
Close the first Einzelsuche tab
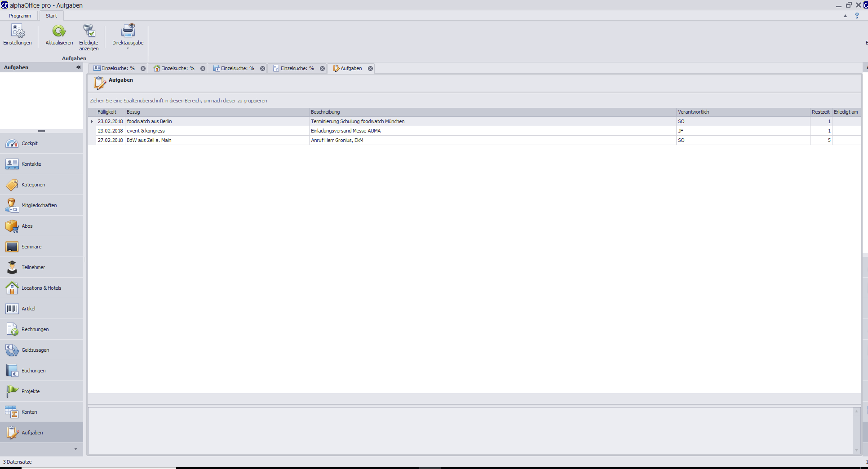coord(143,69)
